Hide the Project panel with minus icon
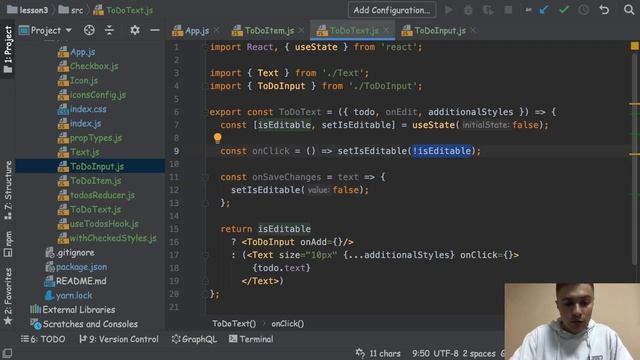The width and height of the screenshot is (640, 360). (x=155, y=30)
